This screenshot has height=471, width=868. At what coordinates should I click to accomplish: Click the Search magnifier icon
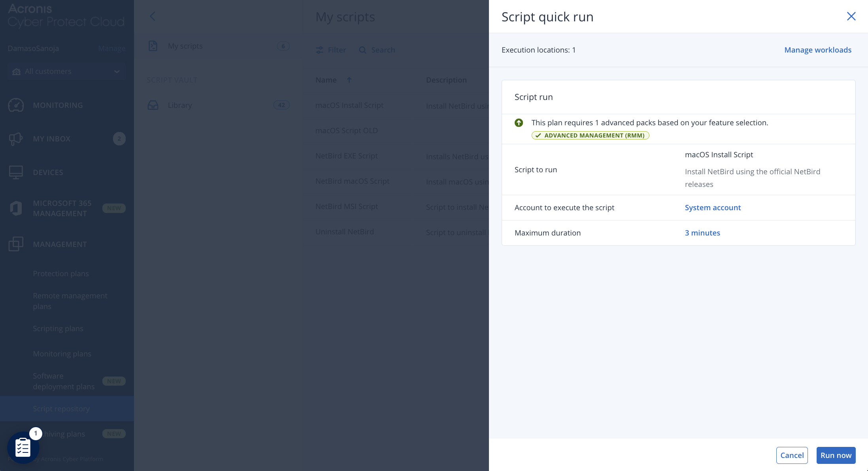point(362,50)
